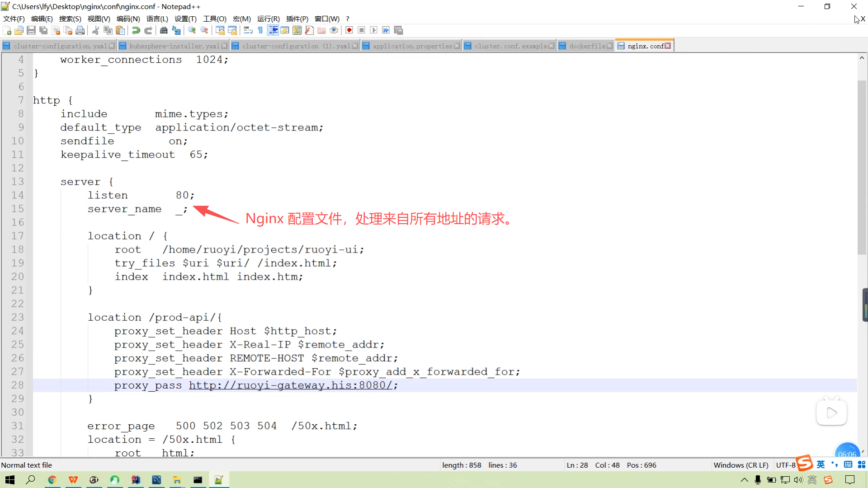
Task: Open Find with the binoculars icon
Action: (x=164, y=30)
